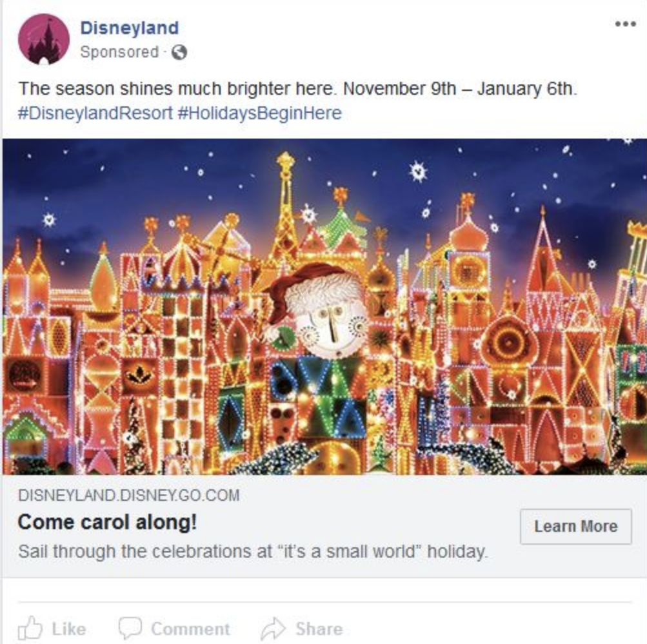Image resolution: width=647 pixels, height=644 pixels.
Task: Click the globe public audience icon
Action: tap(179, 52)
